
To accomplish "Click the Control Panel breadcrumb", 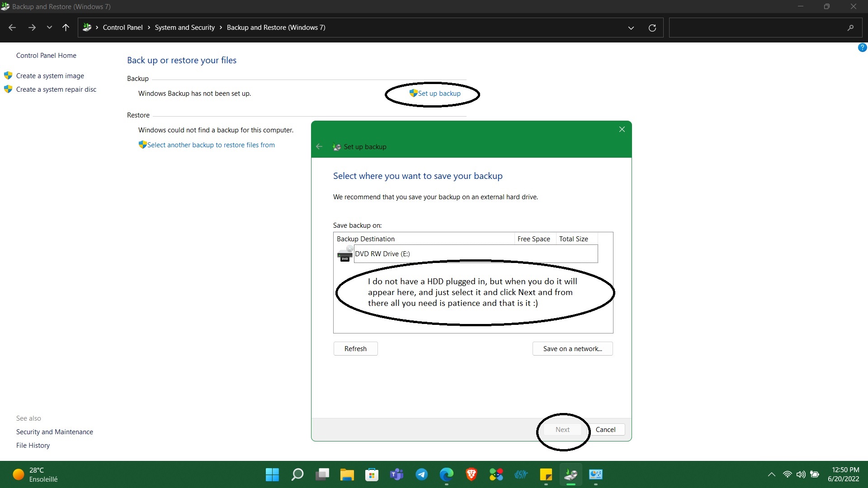I will (x=123, y=28).
